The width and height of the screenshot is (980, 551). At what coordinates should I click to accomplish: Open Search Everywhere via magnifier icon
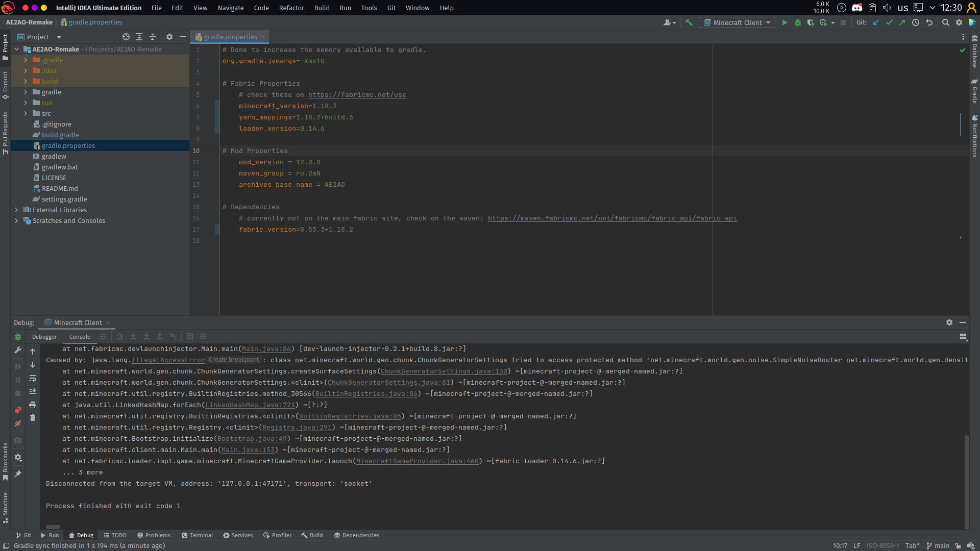946,22
